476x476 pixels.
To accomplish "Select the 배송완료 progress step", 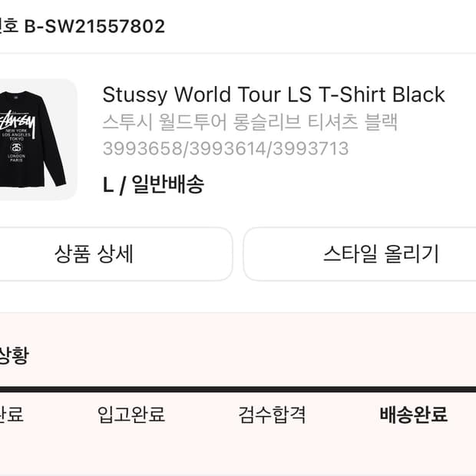I will (413, 415).
